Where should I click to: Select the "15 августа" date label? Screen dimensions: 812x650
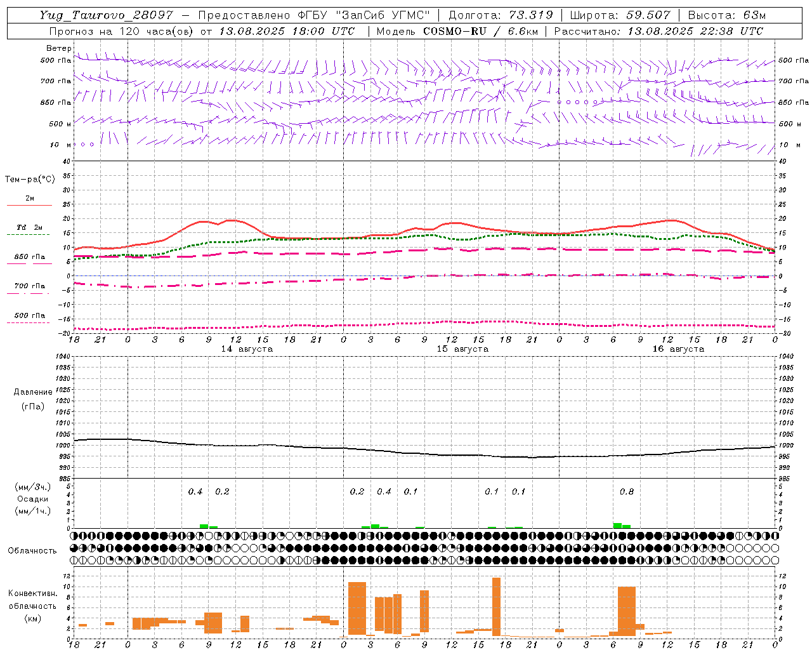coord(462,349)
